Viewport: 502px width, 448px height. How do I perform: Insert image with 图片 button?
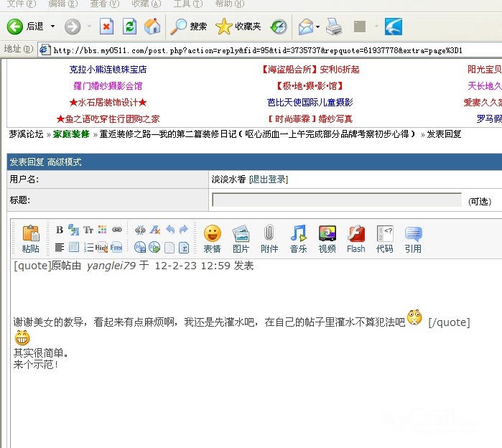coord(241,238)
